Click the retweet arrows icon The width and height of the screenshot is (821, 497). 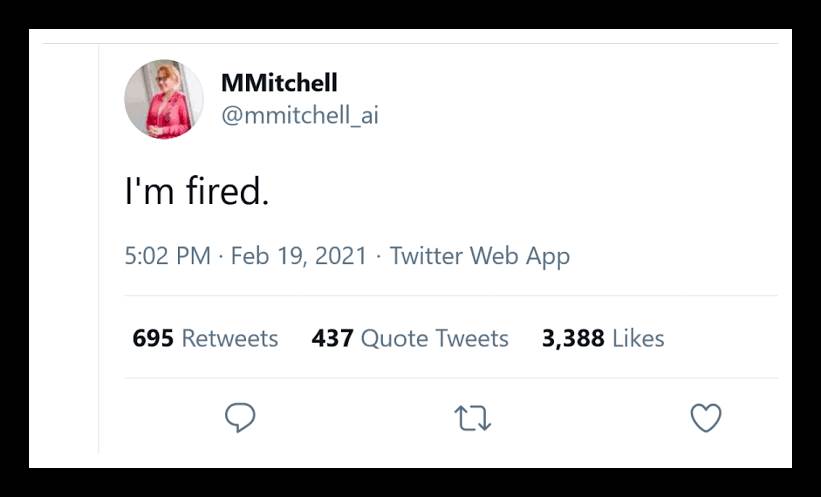tap(472, 418)
